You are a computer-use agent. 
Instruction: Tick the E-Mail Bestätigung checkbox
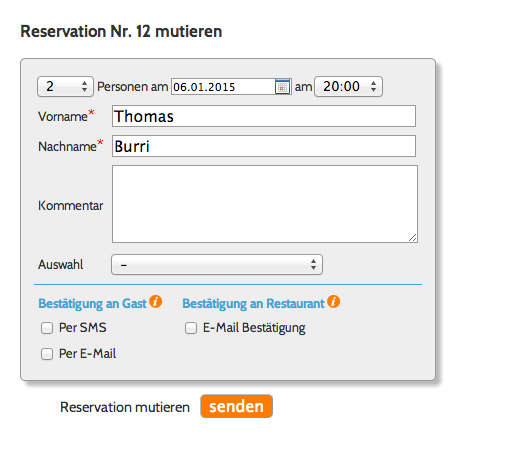pyautogui.click(x=191, y=328)
